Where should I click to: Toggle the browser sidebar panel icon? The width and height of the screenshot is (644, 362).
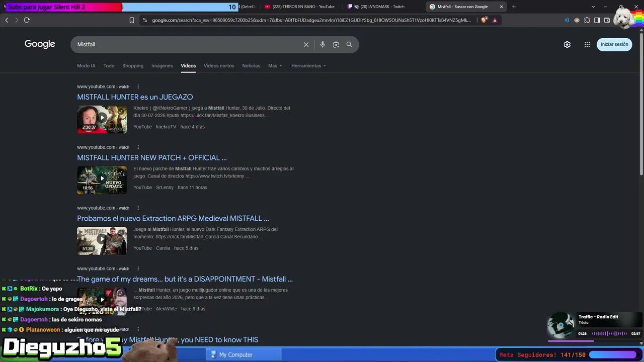[597, 20]
